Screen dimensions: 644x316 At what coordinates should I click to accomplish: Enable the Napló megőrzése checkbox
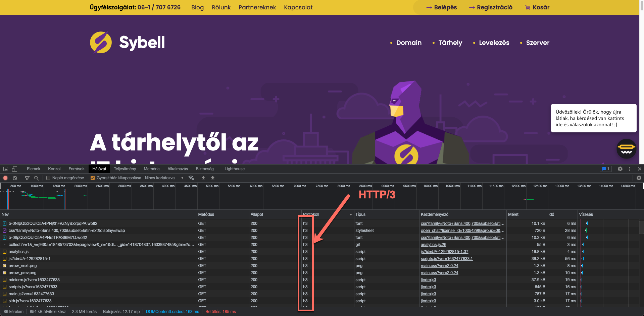(x=48, y=178)
